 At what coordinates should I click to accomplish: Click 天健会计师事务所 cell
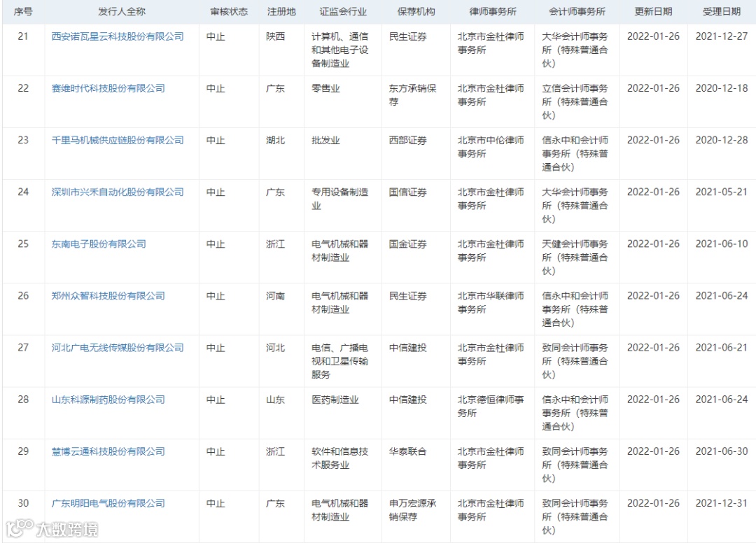tap(575, 258)
